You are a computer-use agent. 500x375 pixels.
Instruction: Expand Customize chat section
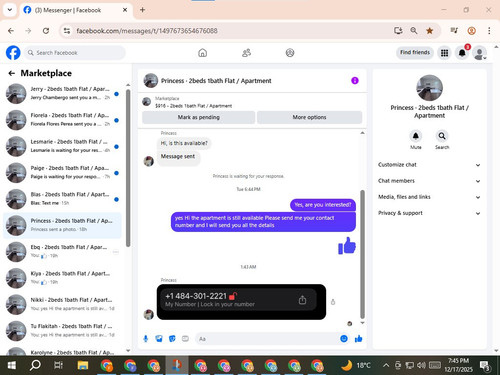tap(429, 165)
